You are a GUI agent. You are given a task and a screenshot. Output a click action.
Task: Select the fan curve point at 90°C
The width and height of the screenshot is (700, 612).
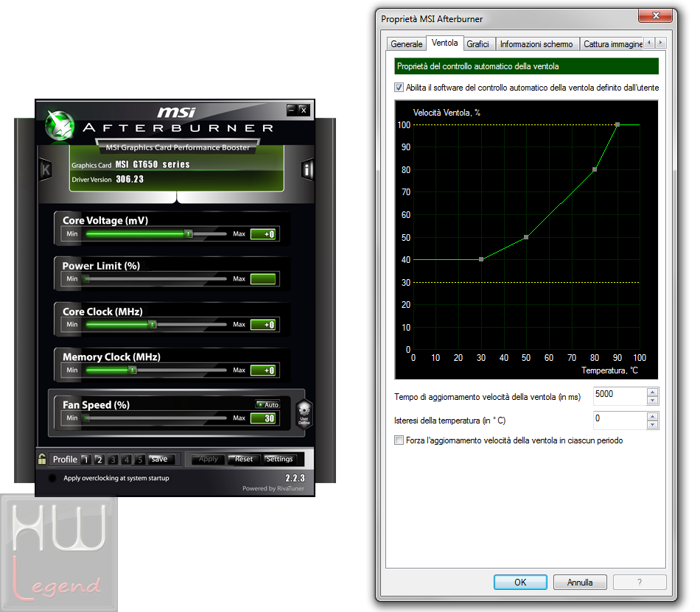click(x=617, y=124)
